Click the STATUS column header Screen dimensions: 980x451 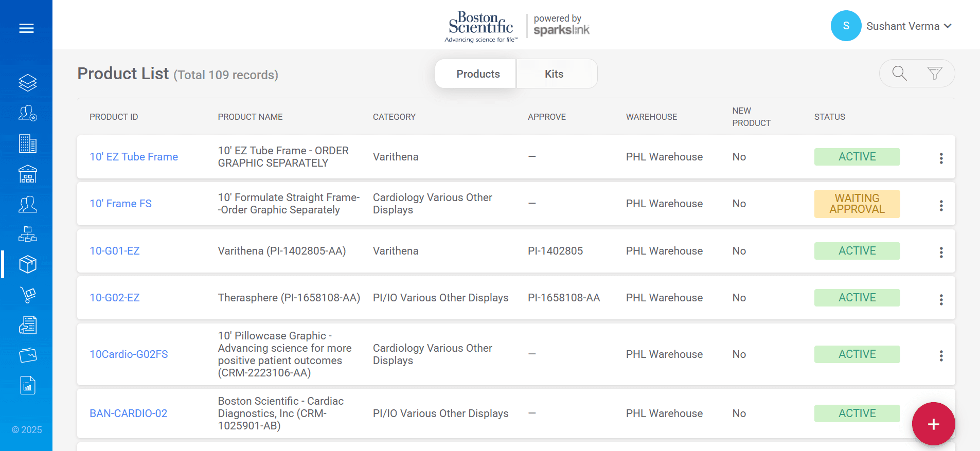[829, 117]
